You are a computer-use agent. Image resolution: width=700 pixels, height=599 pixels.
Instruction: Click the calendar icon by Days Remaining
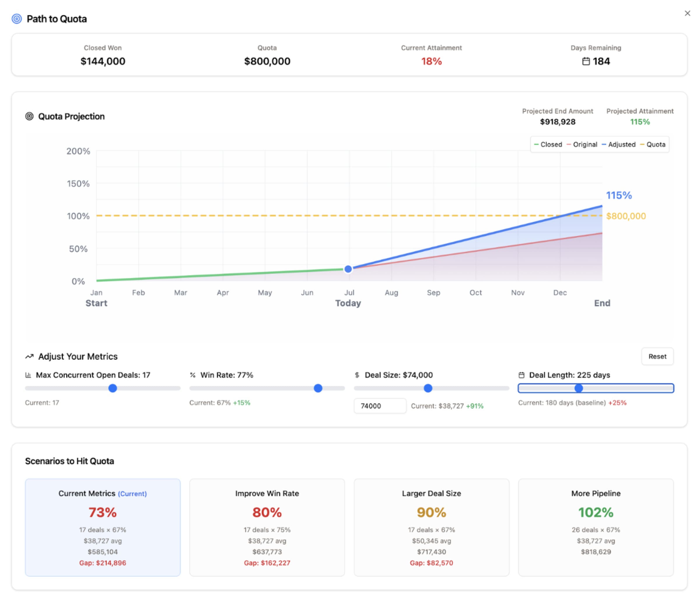[x=586, y=61]
